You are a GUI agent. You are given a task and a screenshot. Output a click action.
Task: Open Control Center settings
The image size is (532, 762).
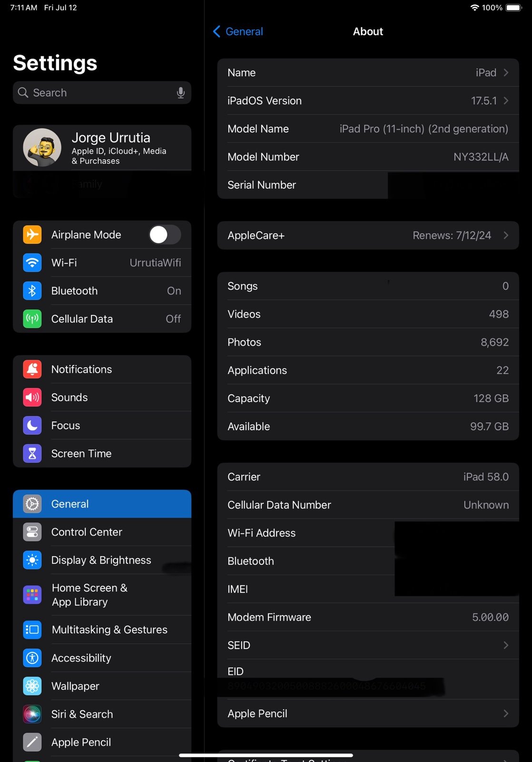coord(102,532)
